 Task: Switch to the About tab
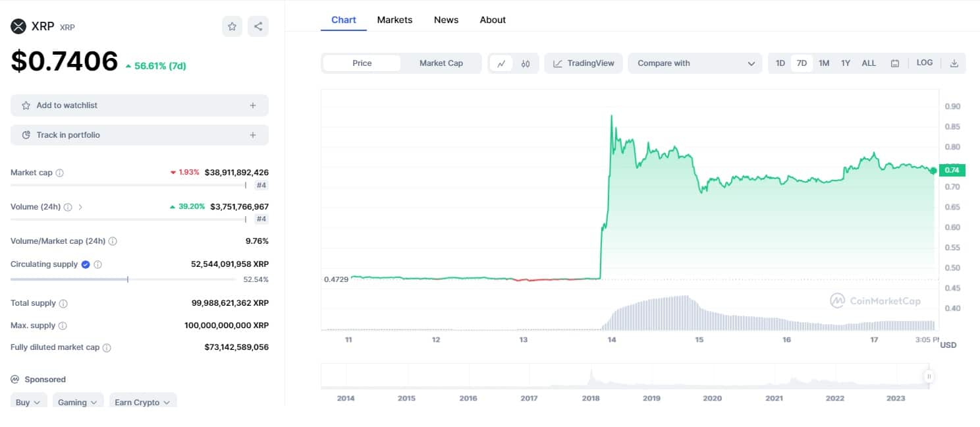tap(493, 20)
